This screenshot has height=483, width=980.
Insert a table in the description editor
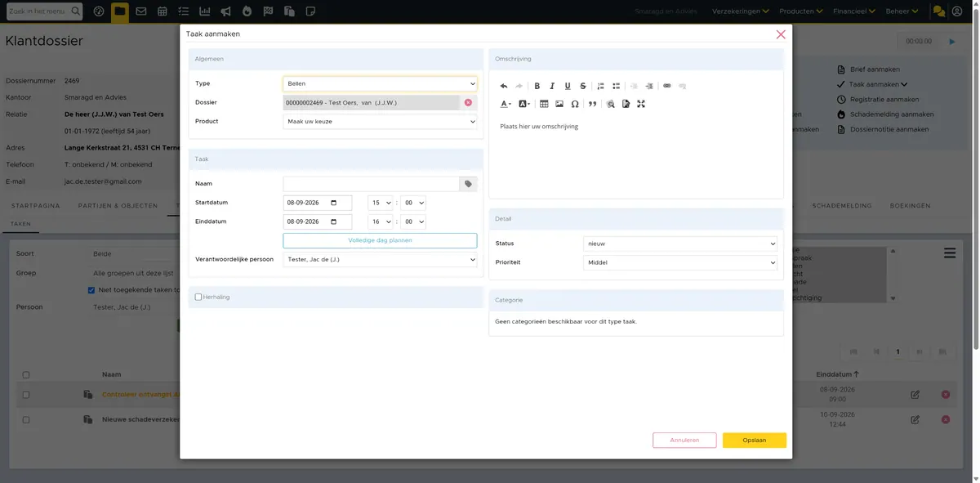pyautogui.click(x=545, y=104)
